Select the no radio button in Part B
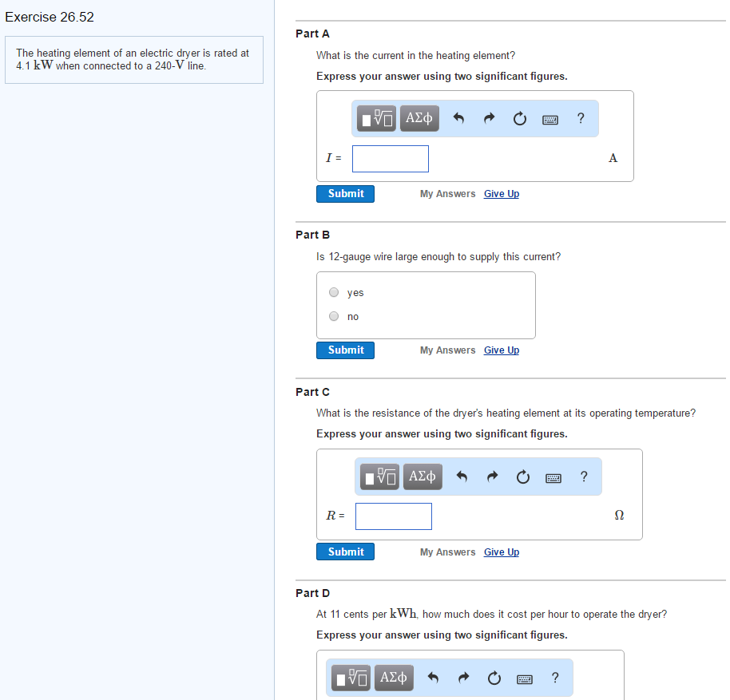Viewport: 730px width, 700px height. point(333,315)
